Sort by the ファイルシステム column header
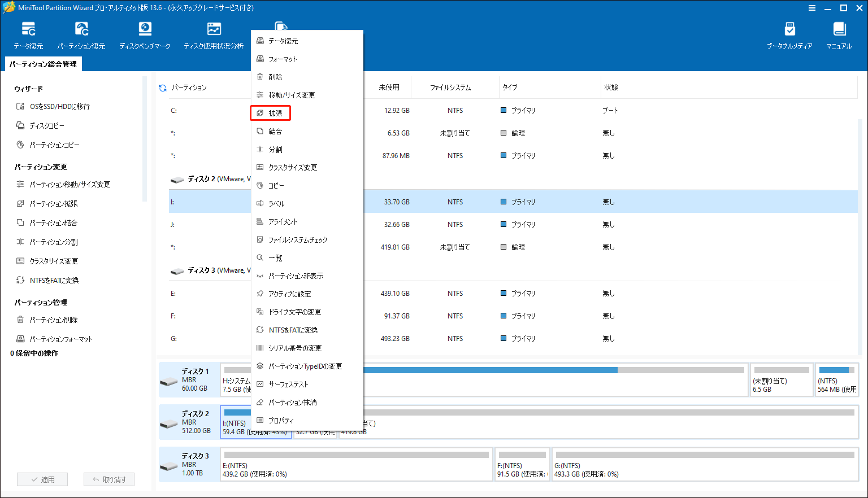Image resolution: width=868 pixels, height=498 pixels. tap(450, 88)
